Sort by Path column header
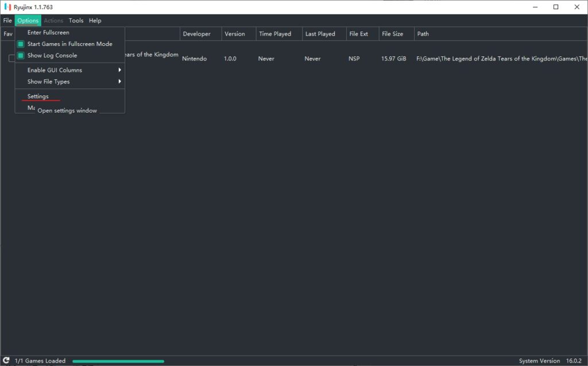 pyautogui.click(x=501, y=34)
